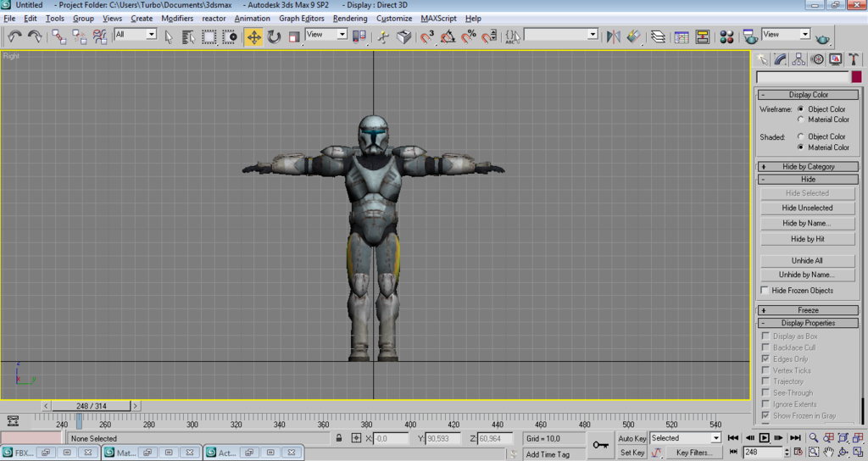Click the Key Filters button
The height and width of the screenshot is (461, 868).
(x=693, y=453)
